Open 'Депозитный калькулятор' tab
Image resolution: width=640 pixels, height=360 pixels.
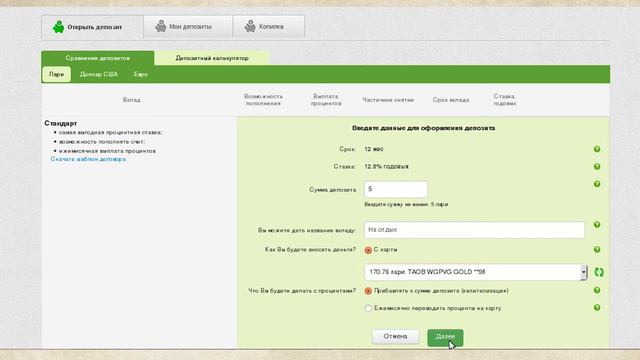212,58
